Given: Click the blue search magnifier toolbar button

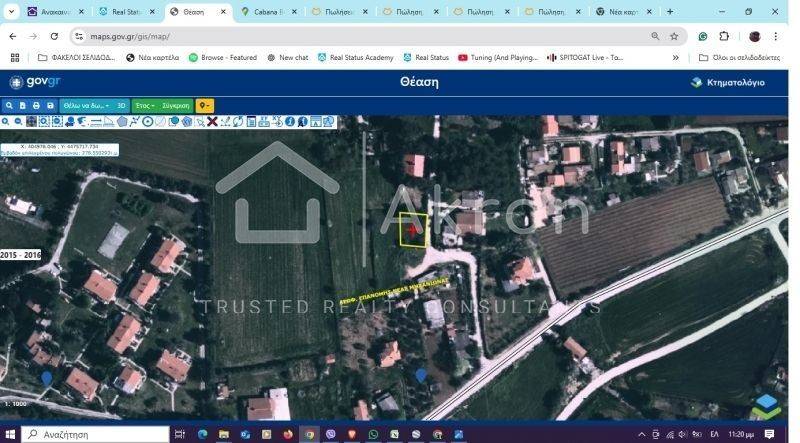Looking at the screenshot, I should point(9,105).
